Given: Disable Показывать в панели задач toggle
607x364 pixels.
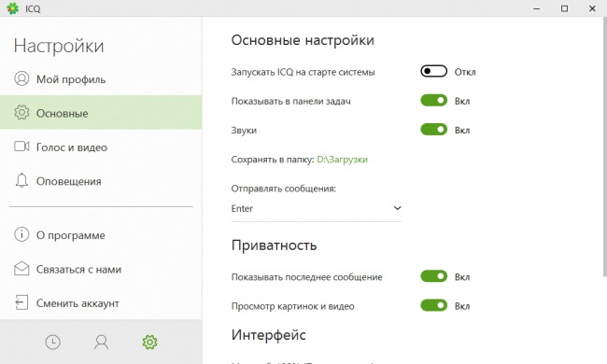Looking at the screenshot, I should click(x=433, y=101).
